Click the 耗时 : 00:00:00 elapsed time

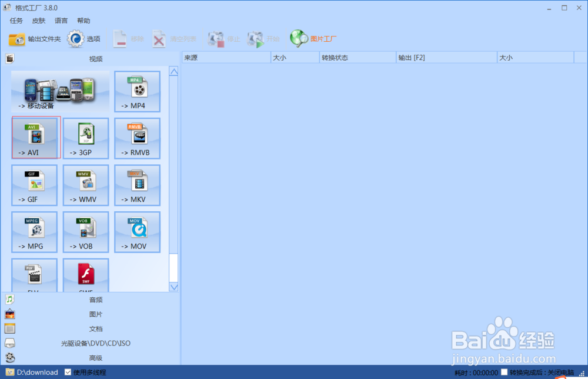476,373
